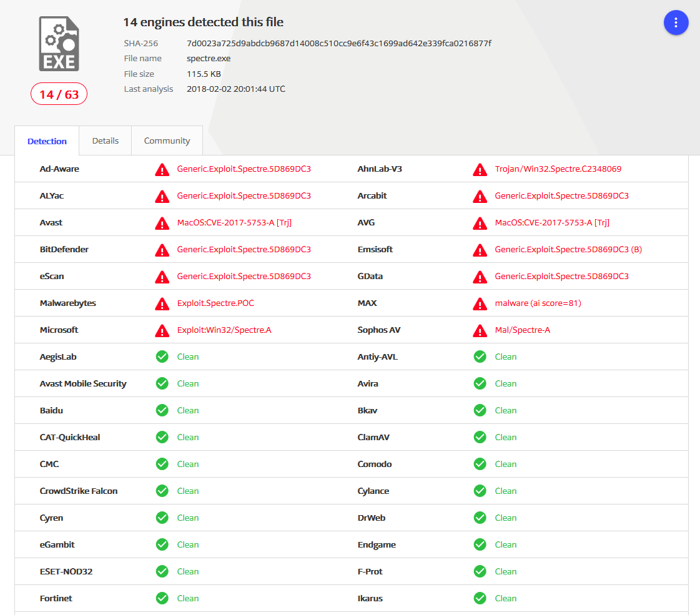This screenshot has height=615, width=700.
Task: Switch to the Detection tab
Action: click(x=47, y=141)
